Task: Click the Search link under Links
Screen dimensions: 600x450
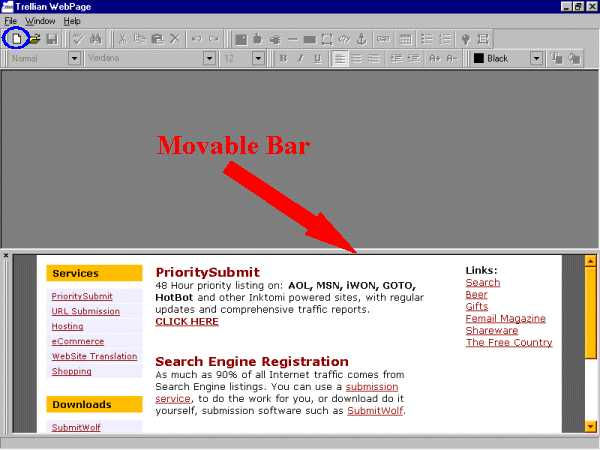Action: tap(483, 282)
